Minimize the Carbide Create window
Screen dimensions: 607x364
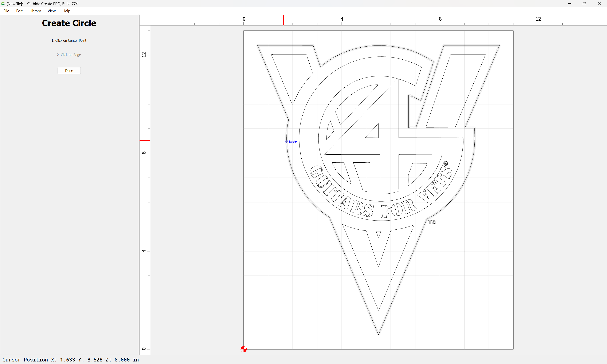[570, 4]
